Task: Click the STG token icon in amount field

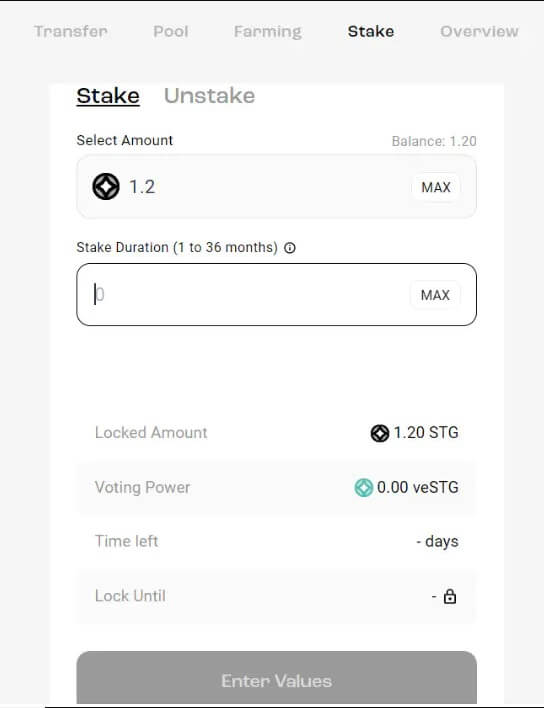Action: coord(106,186)
